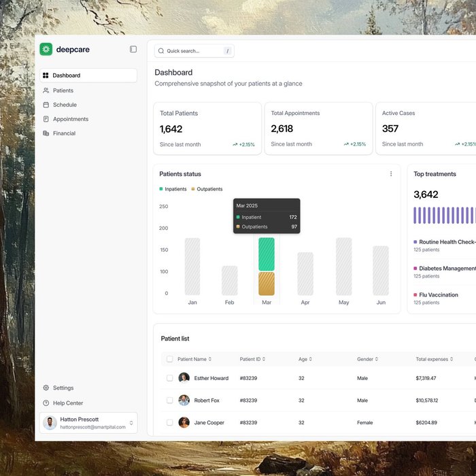Click the magnifier icon in Quick search
The image size is (476, 476).
click(x=161, y=51)
